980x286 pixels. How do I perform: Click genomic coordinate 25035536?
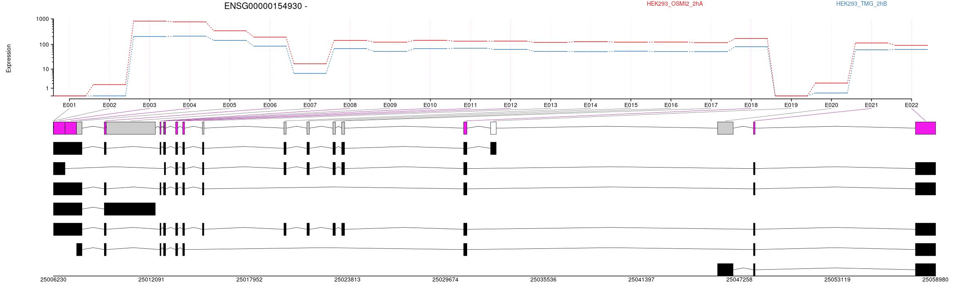click(x=543, y=280)
